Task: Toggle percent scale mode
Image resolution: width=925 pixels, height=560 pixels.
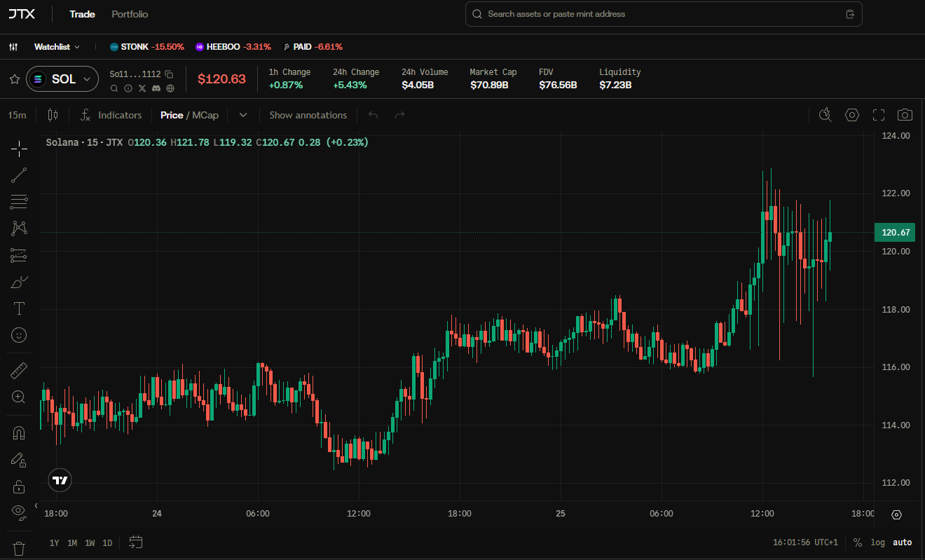Action: tap(858, 542)
